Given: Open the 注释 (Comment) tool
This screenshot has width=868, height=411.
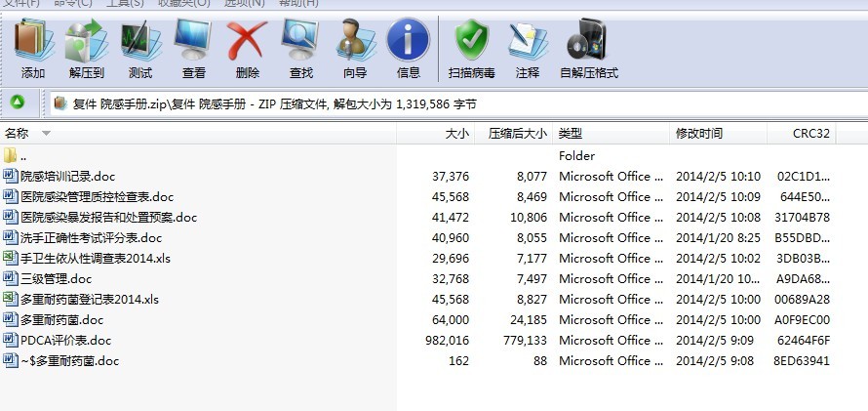Looking at the screenshot, I should point(528,49).
